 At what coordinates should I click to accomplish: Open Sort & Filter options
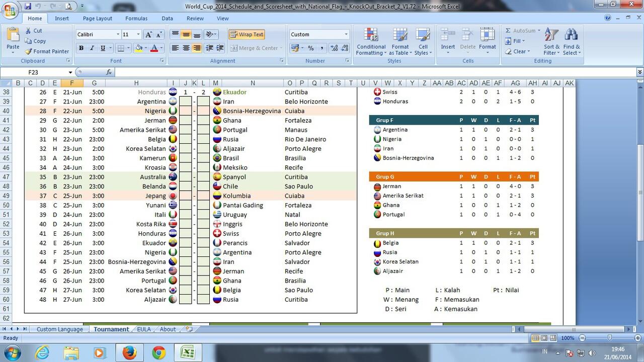click(x=551, y=41)
